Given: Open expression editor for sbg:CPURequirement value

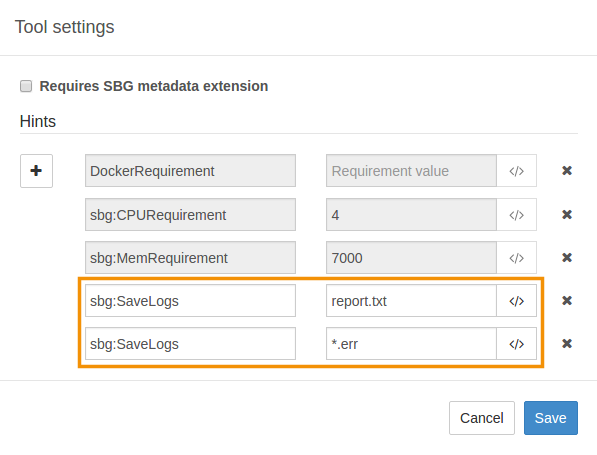Looking at the screenshot, I should point(517,215).
